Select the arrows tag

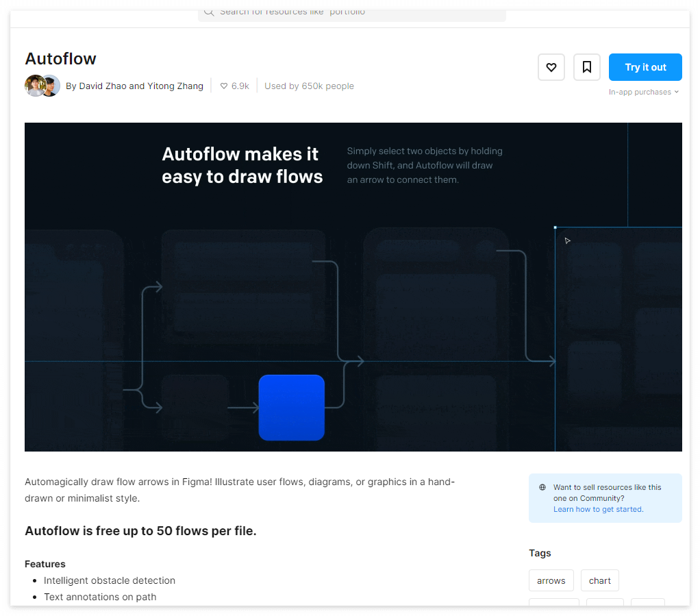click(551, 580)
